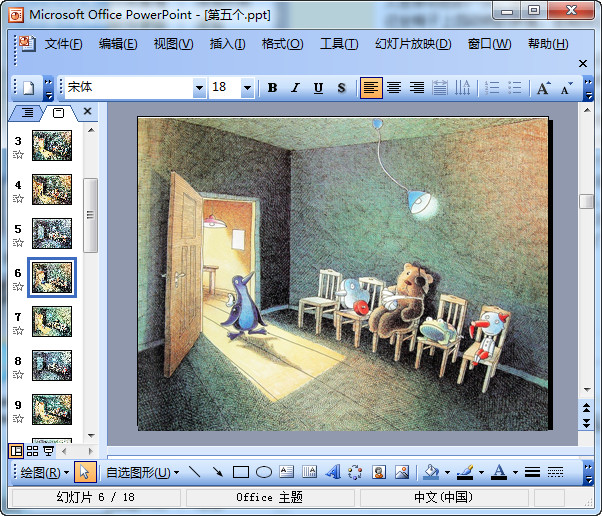This screenshot has height=516, width=602.
Task: Open the font size dropdown arrow
Action: click(248, 88)
